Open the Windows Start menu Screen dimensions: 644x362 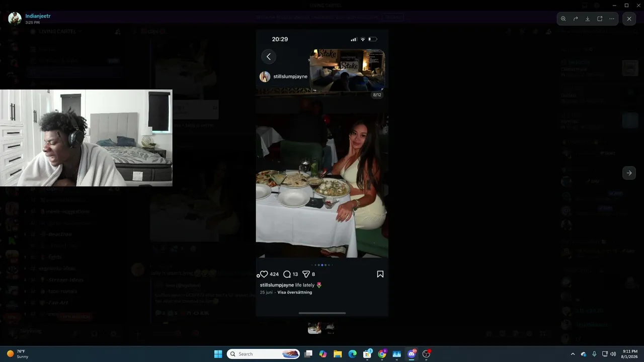(x=218, y=354)
